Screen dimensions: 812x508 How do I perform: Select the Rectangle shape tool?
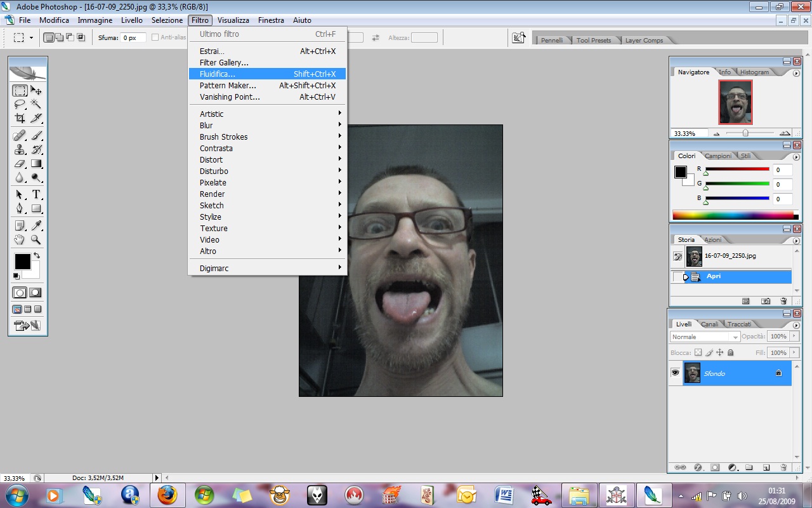36,208
